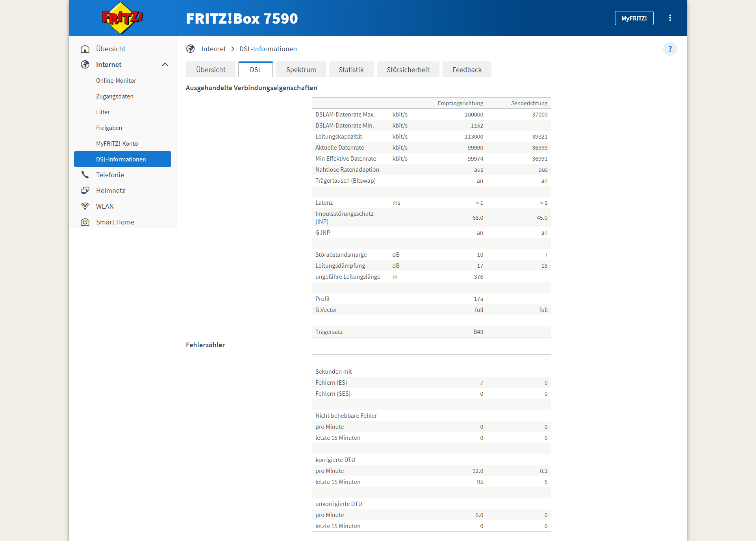Viewport: 756px width, 541px height.
Task: Click the Übersicht house icon in sidebar
Action: (x=85, y=49)
